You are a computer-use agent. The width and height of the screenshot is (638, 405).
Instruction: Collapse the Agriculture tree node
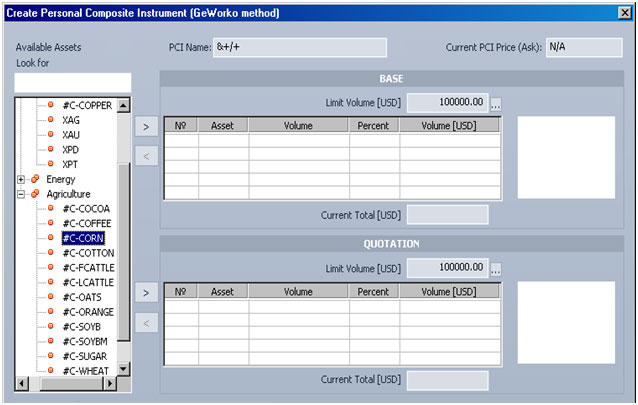[21, 194]
